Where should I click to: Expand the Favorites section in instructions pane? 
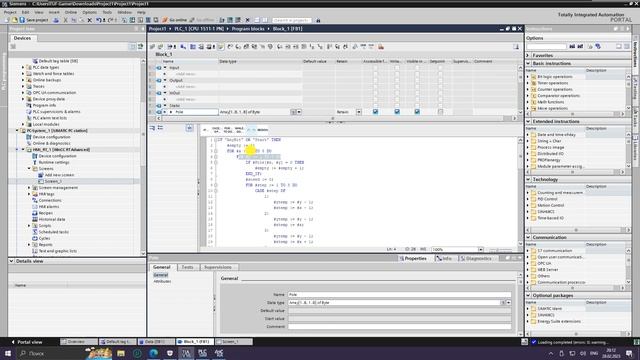[528, 55]
